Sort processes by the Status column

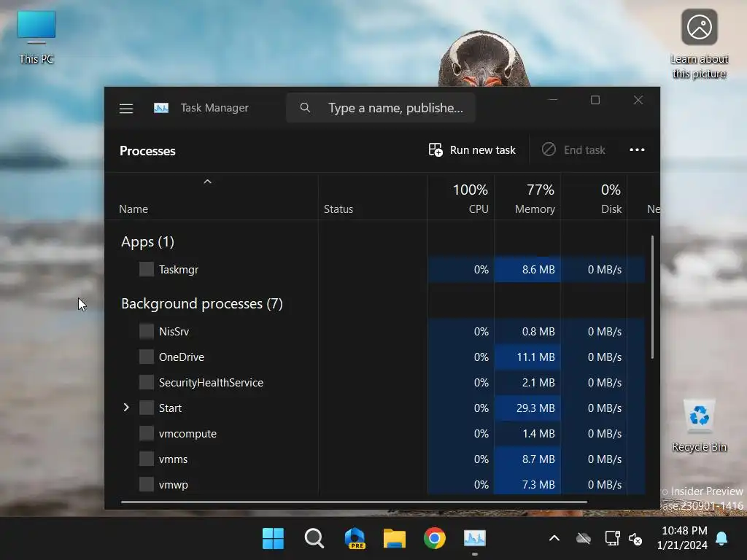pos(338,209)
